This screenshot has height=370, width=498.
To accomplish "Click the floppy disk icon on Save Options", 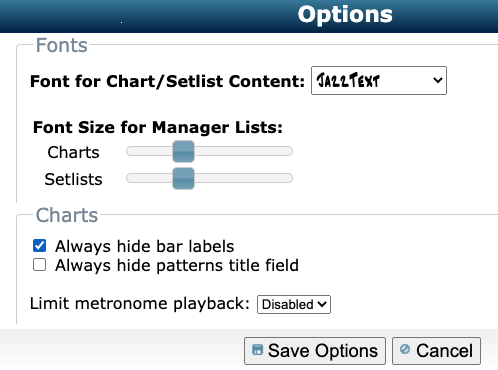I will click(257, 350).
